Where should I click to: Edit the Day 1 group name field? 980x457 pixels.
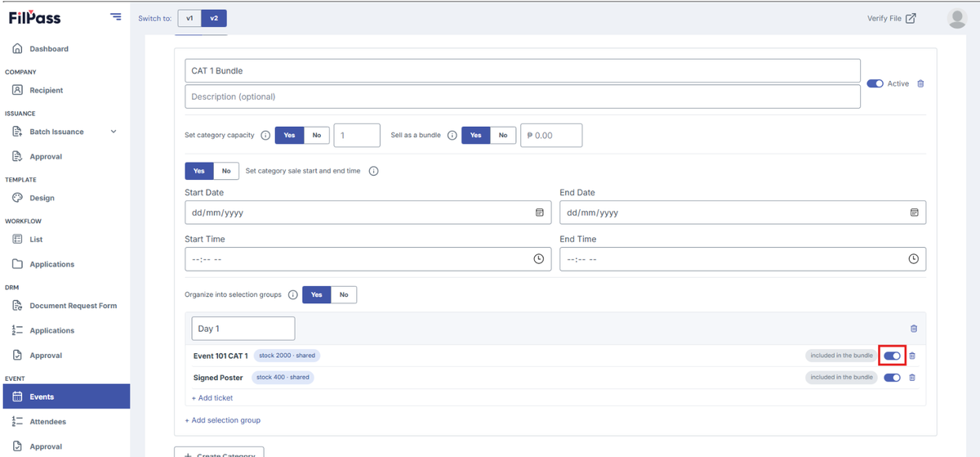243,329
